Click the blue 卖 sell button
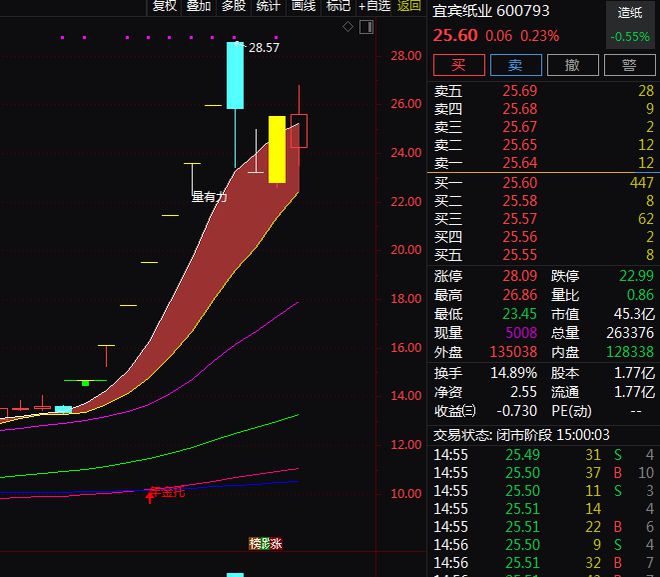The image size is (660, 577). point(516,65)
